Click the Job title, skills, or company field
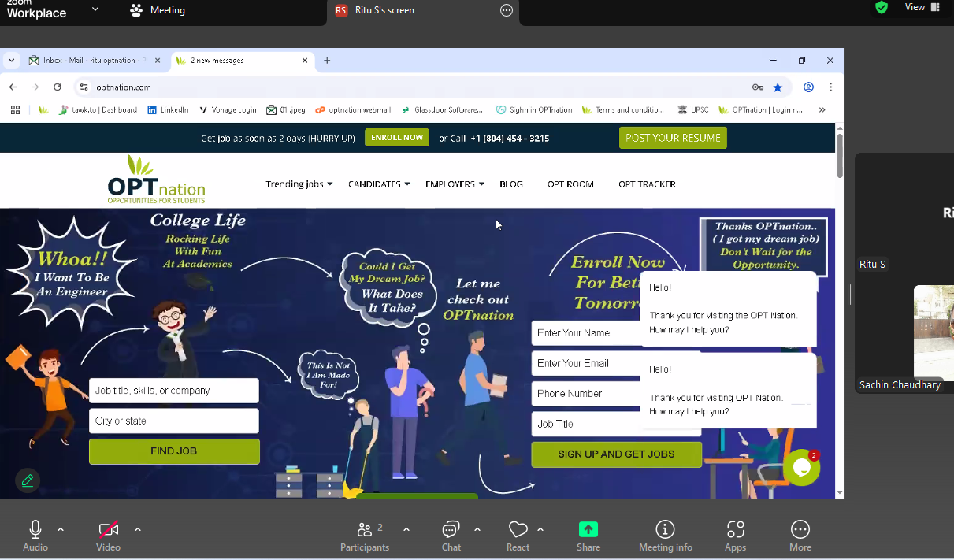Image resolution: width=954 pixels, height=560 pixels. click(x=174, y=391)
